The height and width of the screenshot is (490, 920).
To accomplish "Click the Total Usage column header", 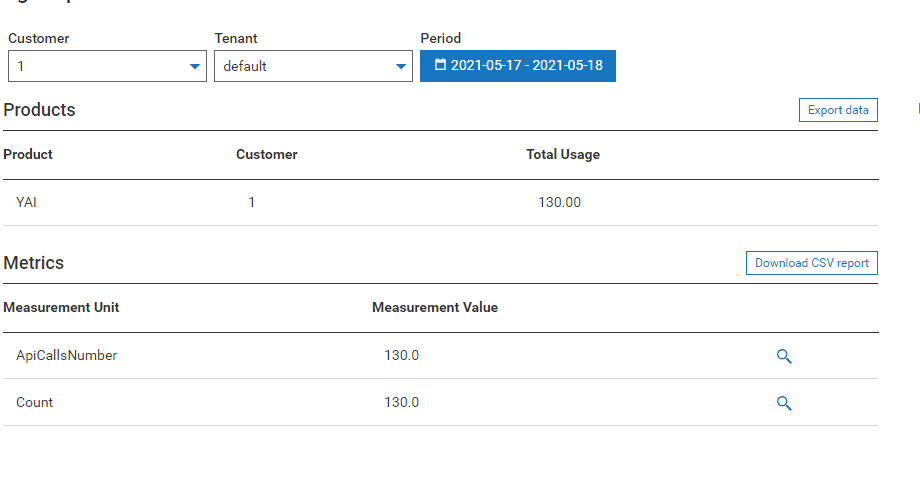I will (x=563, y=154).
